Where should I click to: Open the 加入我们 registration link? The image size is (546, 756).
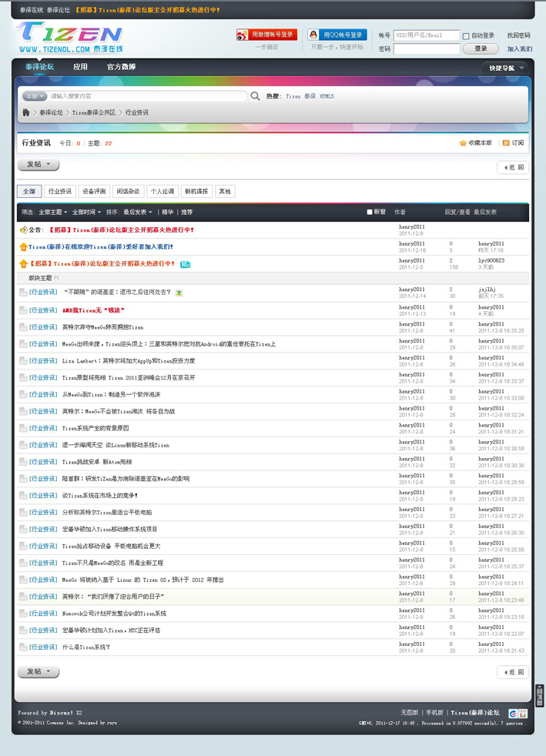(520, 49)
